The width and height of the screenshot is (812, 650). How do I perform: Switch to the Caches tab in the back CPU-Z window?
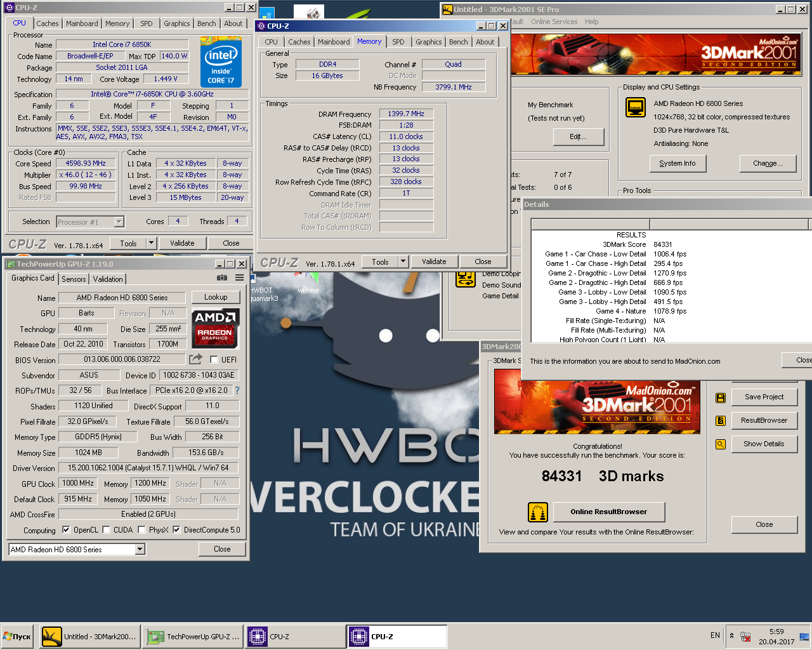point(48,23)
